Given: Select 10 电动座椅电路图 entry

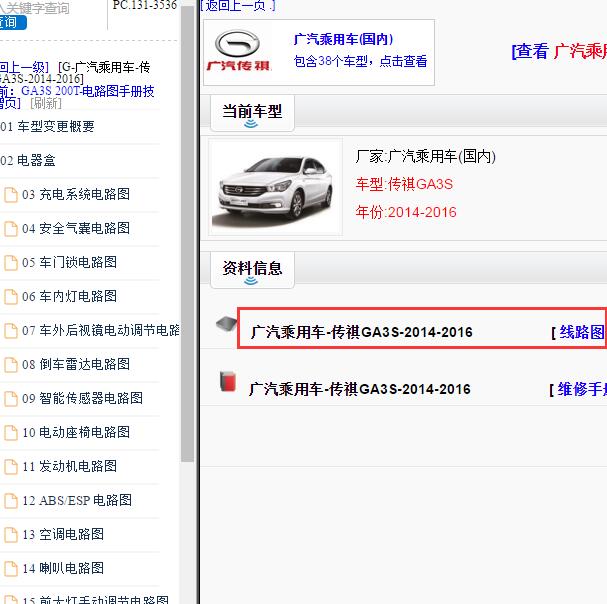Looking at the screenshot, I should pos(76,432).
